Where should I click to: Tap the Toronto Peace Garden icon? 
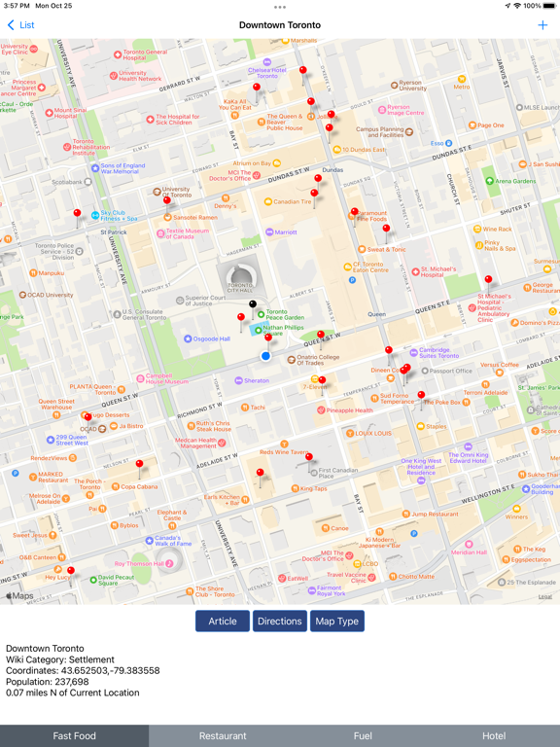[x=261, y=314]
